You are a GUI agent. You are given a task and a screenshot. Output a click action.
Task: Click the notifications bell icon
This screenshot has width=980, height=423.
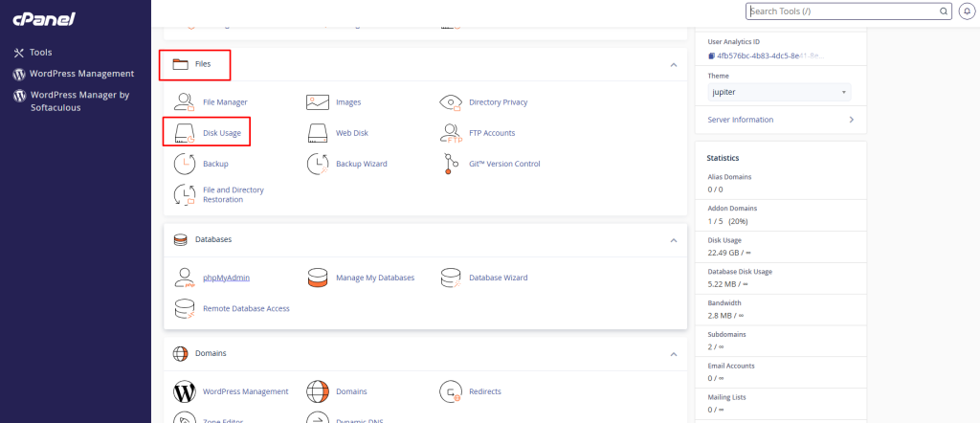pos(965,11)
